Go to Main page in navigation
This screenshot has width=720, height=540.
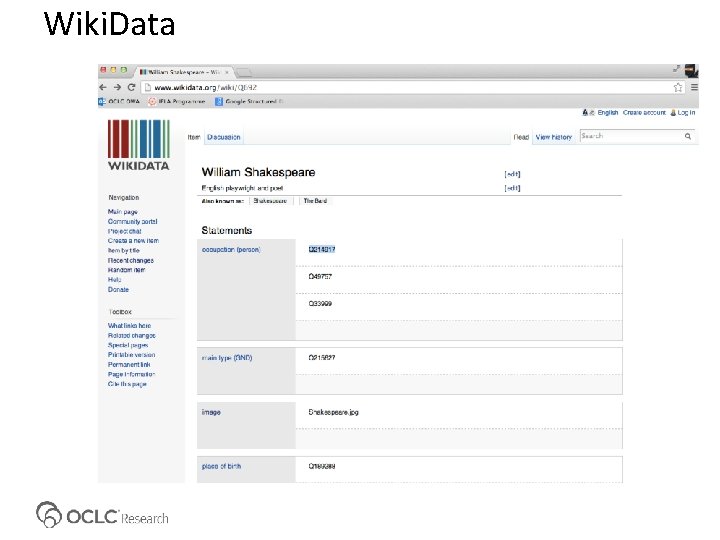(x=123, y=212)
